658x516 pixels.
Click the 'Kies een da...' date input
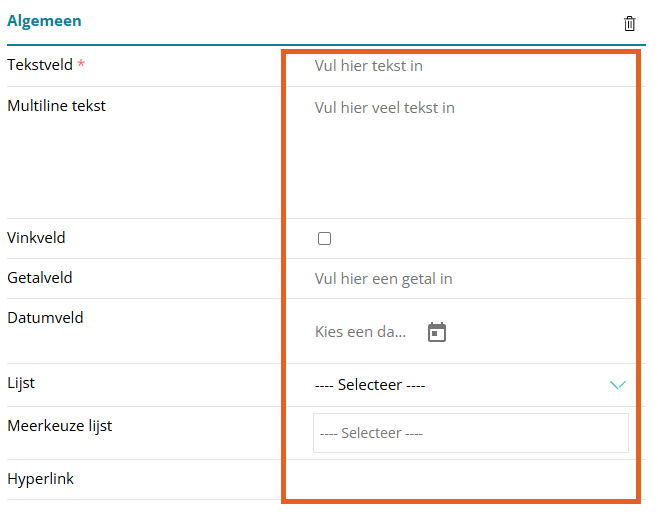[361, 332]
